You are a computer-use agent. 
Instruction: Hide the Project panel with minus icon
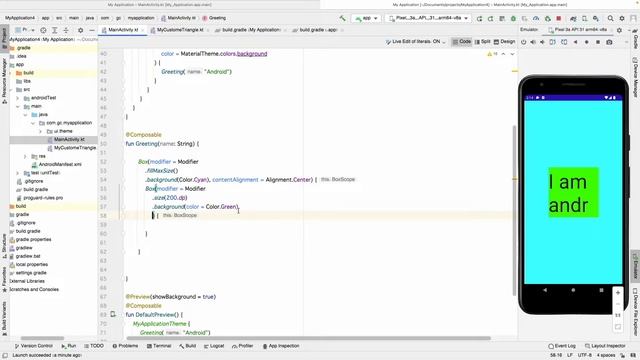(92, 30)
